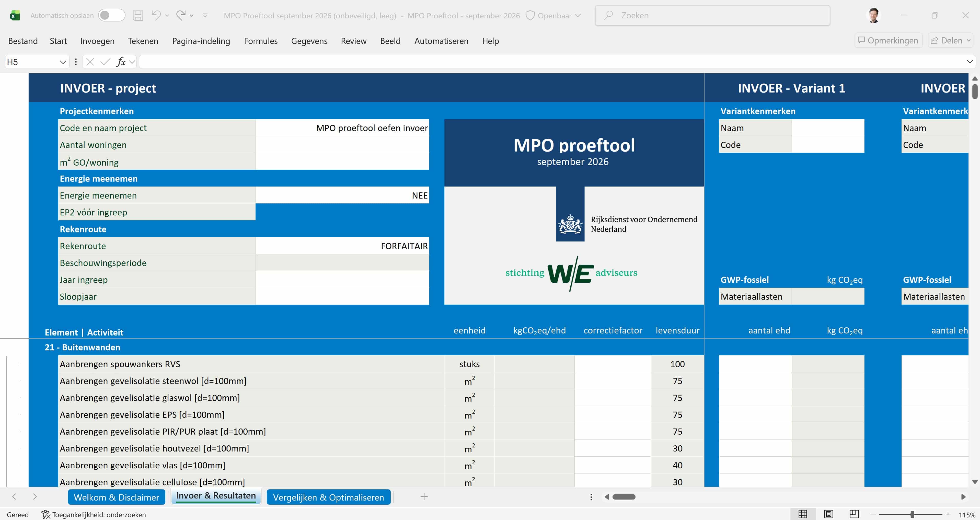This screenshot has height=520, width=980.
Task: Open the Redo history dropdown
Action: pyautogui.click(x=192, y=16)
